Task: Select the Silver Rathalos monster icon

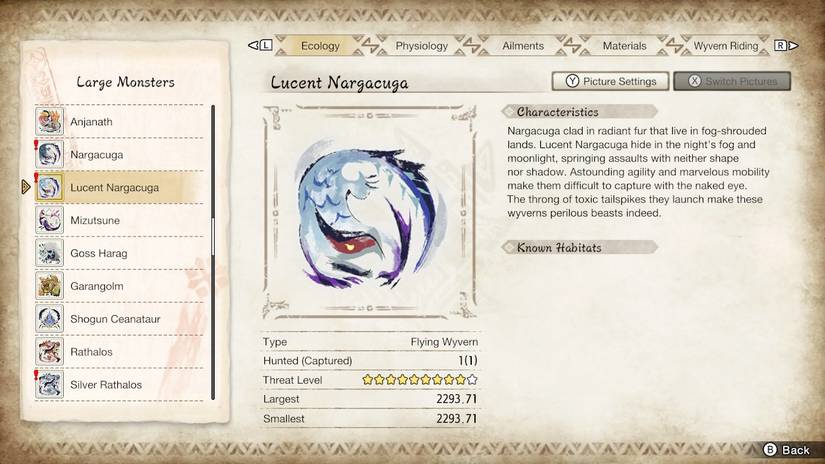Action: [49, 384]
